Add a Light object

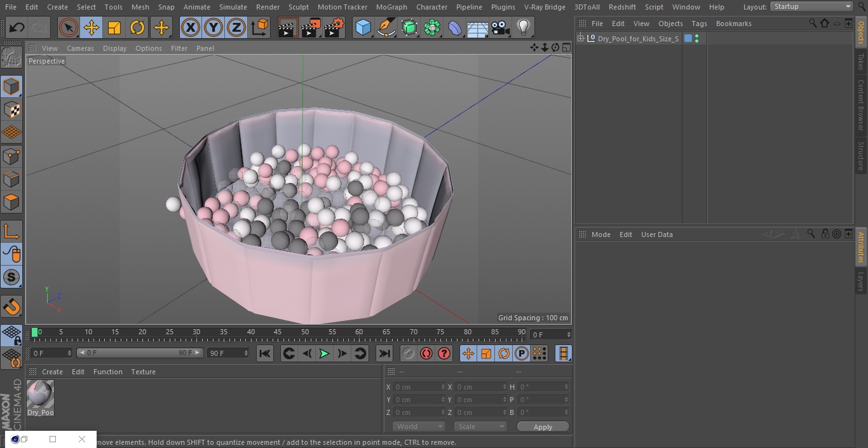(523, 28)
